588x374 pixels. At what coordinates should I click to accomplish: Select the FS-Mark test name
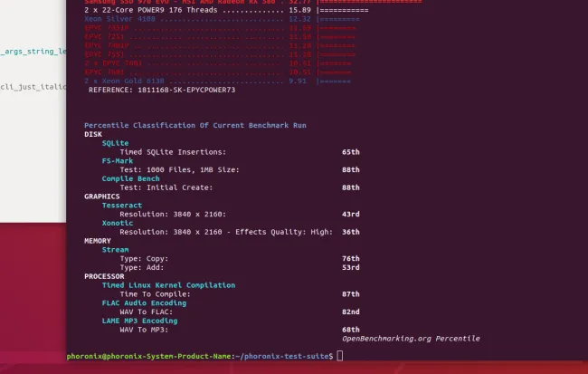coord(118,161)
